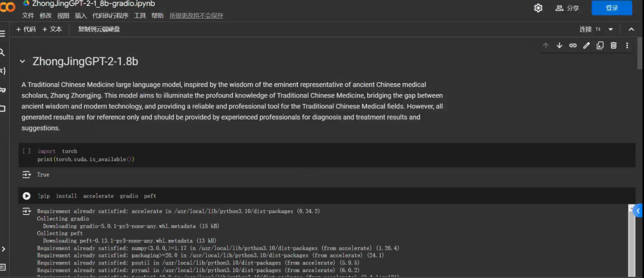Click the print(torch.cuda.is_available()) code line

86,159
